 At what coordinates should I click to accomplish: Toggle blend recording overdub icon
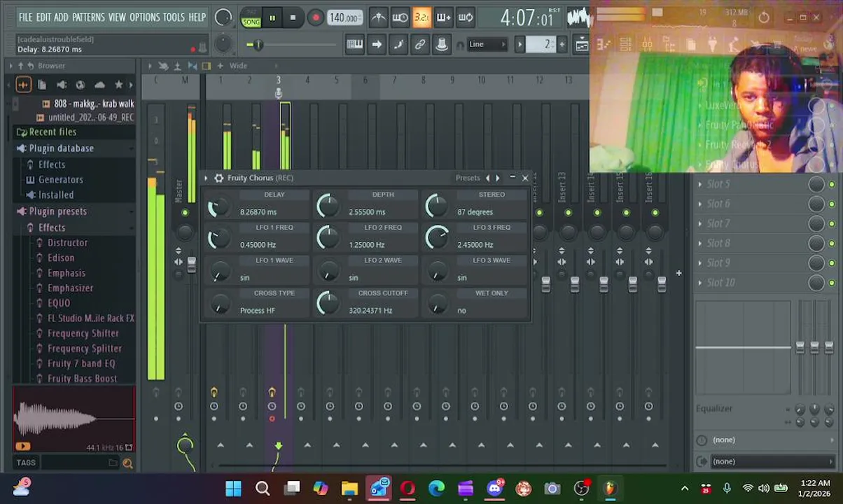[x=443, y=17]
